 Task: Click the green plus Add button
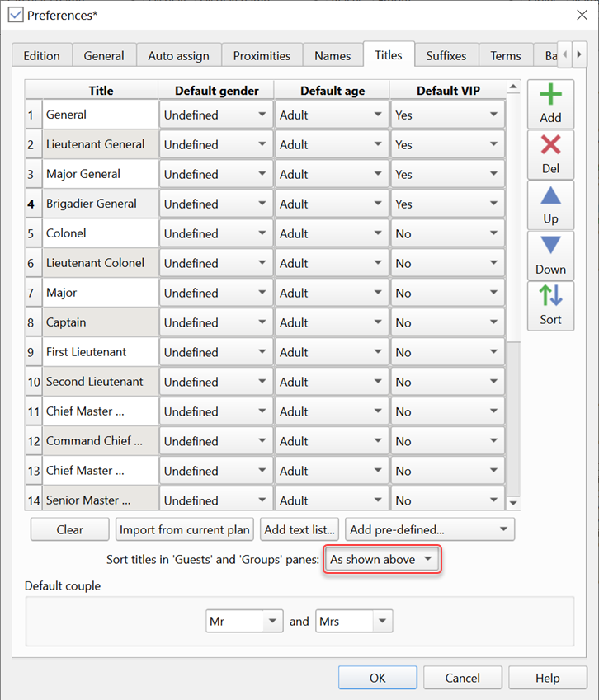[550, 104]
